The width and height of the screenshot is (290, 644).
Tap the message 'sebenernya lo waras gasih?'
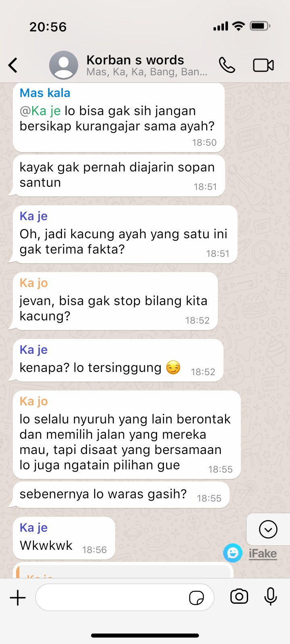(x=103, y=494)
